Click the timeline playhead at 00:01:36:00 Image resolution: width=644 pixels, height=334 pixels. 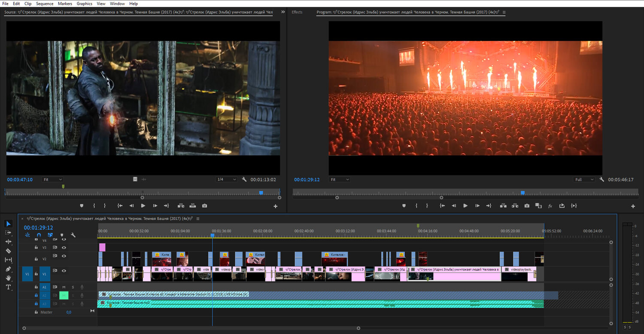point(212,235)
